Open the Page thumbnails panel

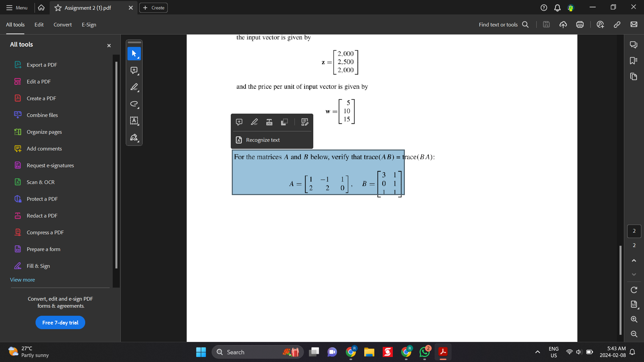point(634,77)
